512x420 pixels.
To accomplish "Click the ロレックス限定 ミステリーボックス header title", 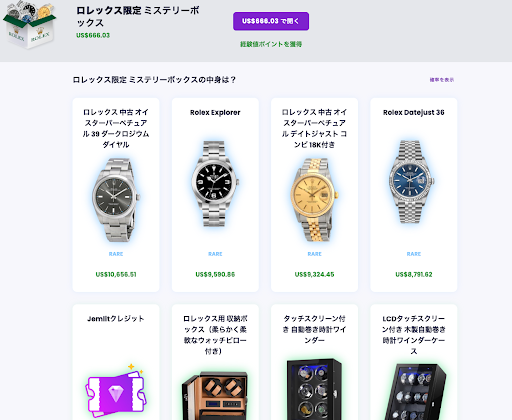I will pos(138,16).
